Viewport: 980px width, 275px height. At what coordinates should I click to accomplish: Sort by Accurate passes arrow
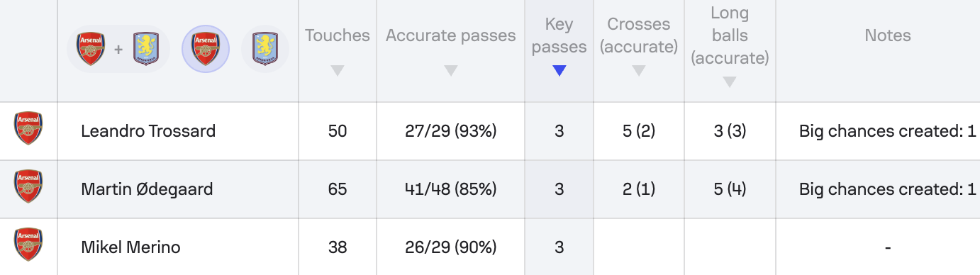pyautogui.click(x=450, y=71)
